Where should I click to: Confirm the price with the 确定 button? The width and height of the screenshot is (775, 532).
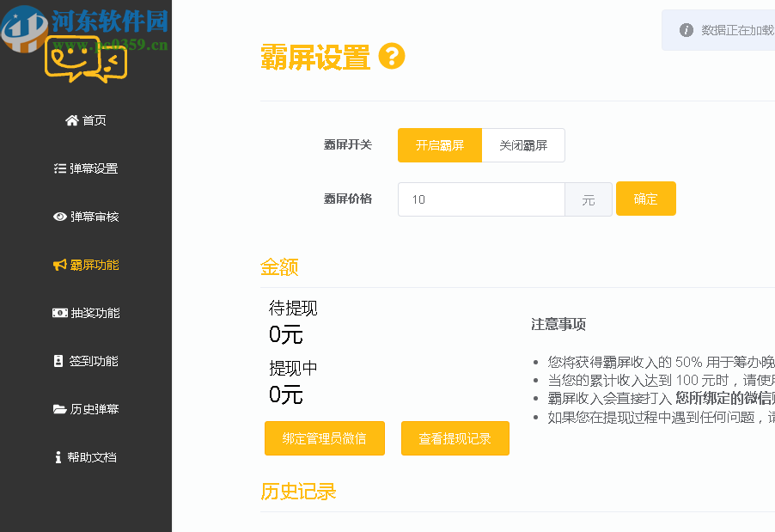[x=645, y=198]
